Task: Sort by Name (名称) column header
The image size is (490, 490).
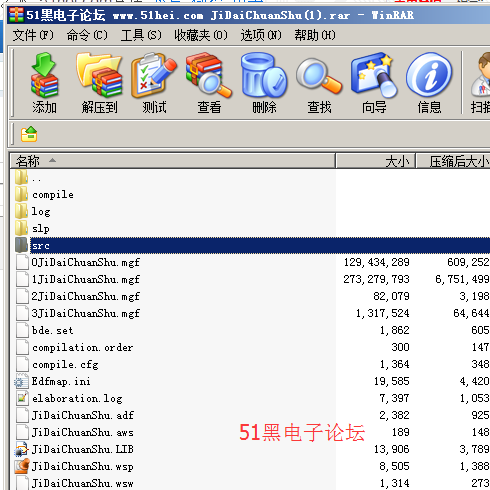Action: coord(172,161)
